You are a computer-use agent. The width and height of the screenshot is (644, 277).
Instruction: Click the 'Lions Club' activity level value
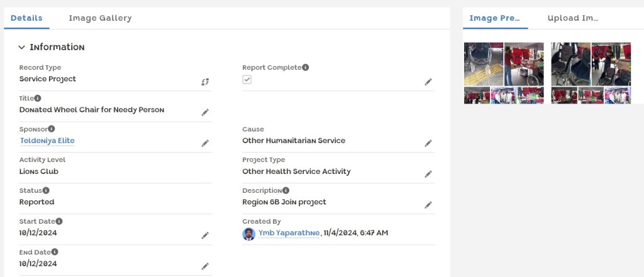tap(39, 171)
